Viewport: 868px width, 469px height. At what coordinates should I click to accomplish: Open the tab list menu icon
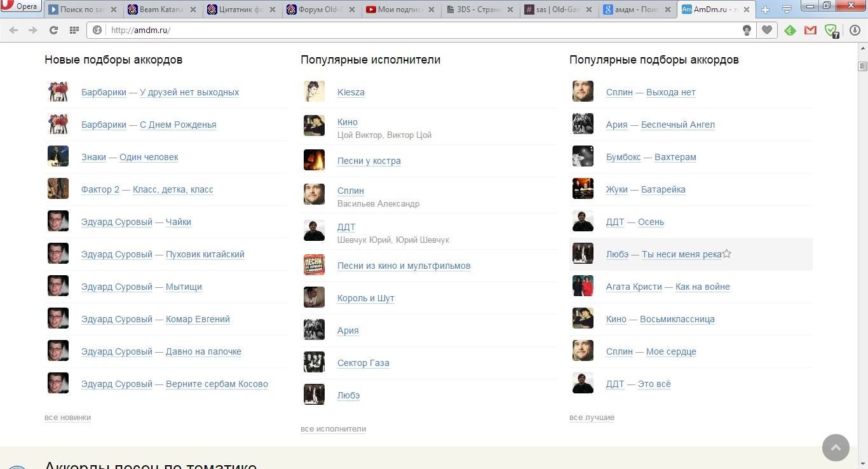[787, 10]
